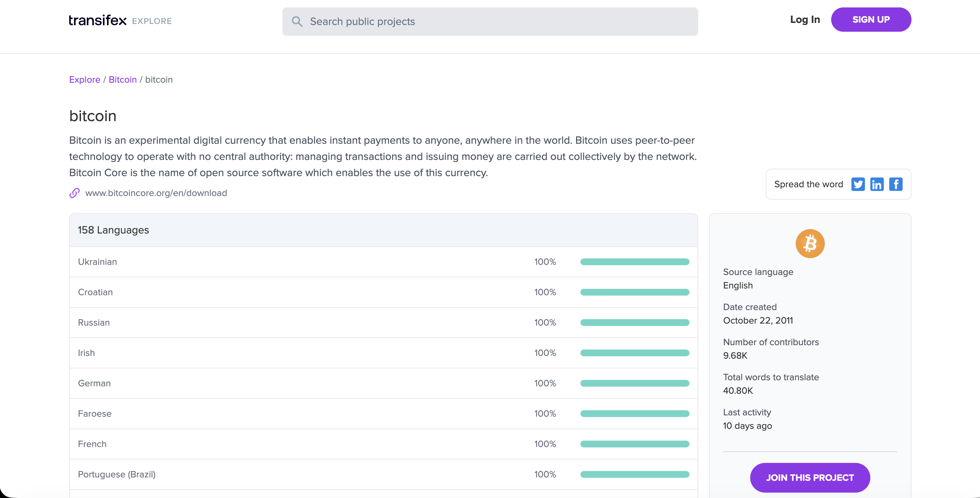Click the Transifex logo
The width and height of the screenshot is (980, 498).
(98, 21)
